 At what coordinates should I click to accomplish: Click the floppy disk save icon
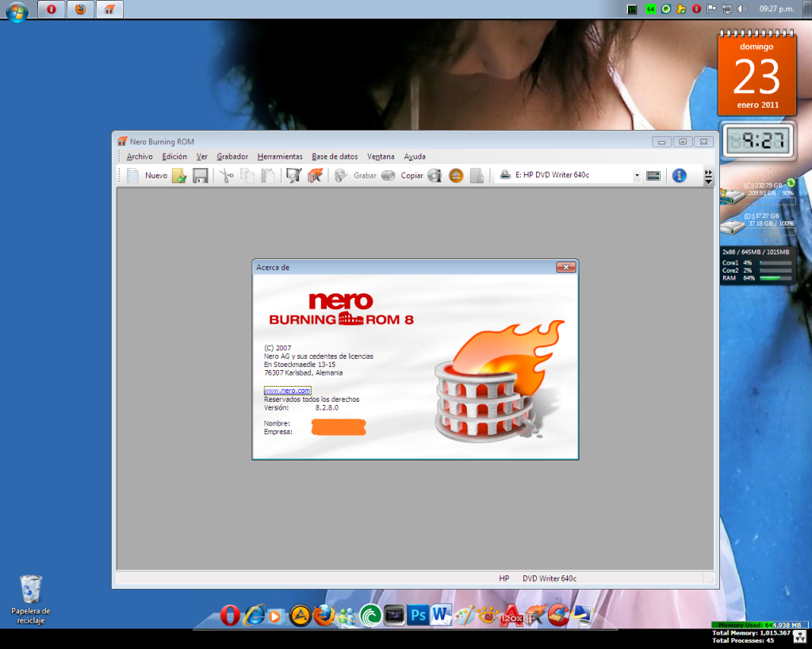click(201, 175)
